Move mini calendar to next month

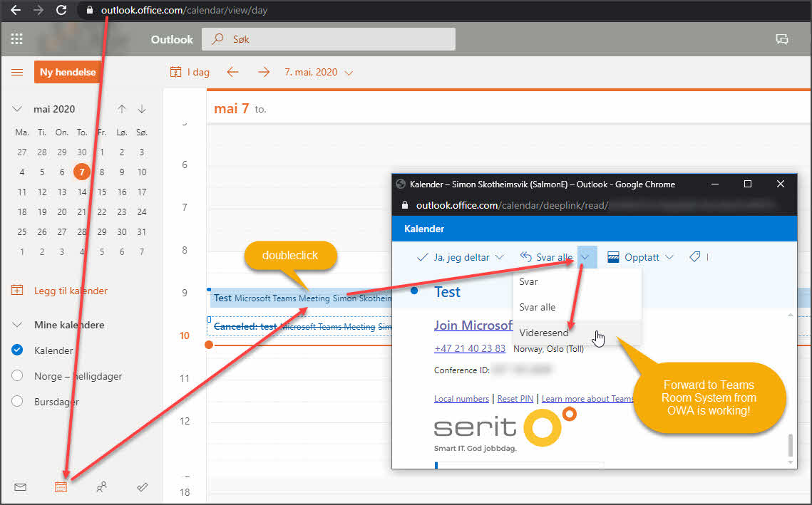(141, 109)
